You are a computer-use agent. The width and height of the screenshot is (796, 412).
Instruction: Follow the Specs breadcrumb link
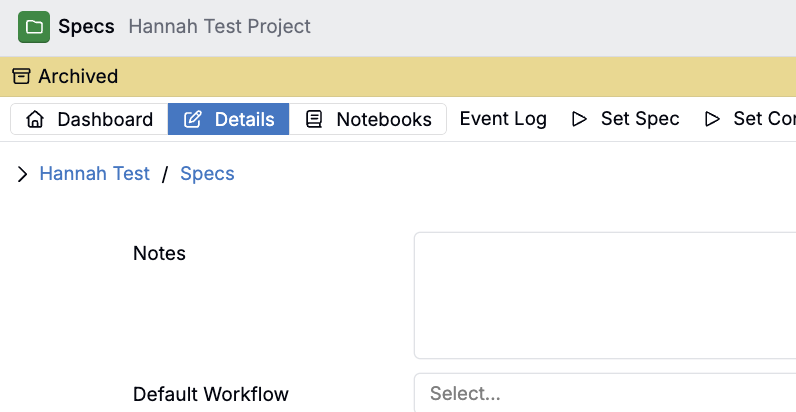tap(207, 174)
